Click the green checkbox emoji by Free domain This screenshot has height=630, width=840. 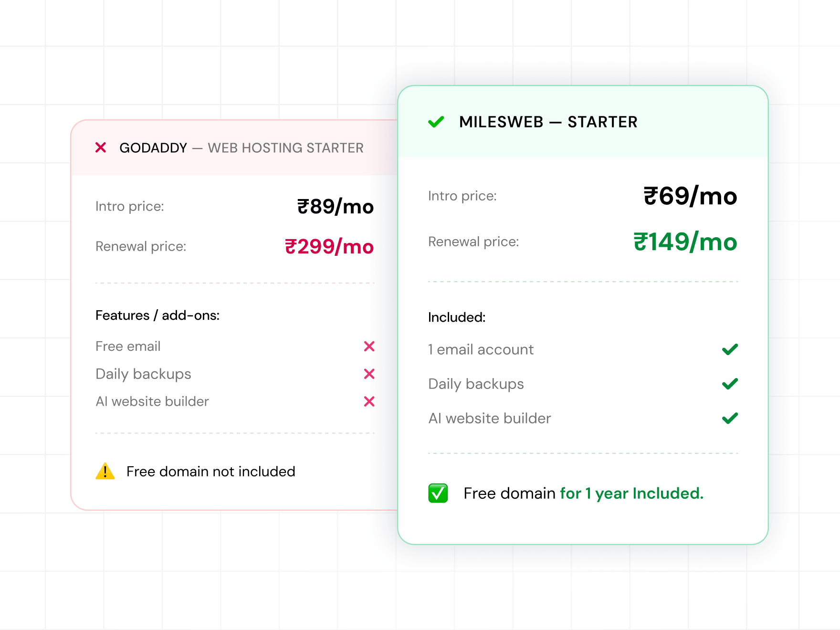coord(438,493)
